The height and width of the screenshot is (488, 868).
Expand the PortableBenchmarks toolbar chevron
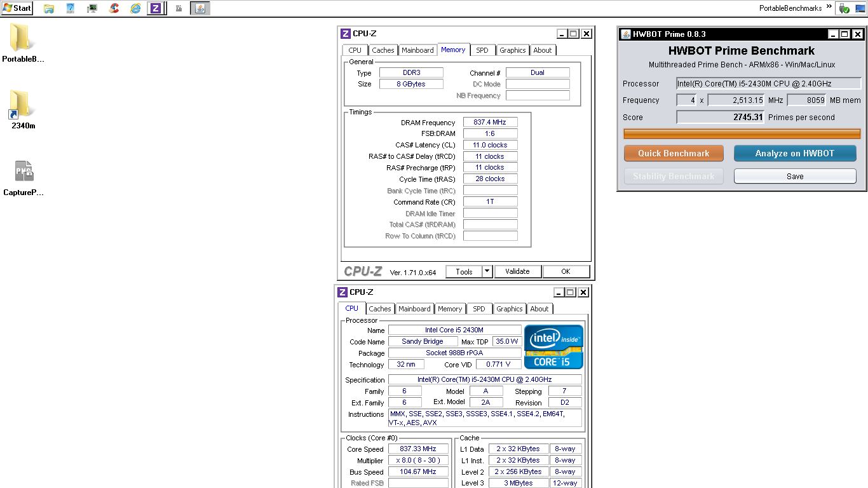[x=829, y=7]
